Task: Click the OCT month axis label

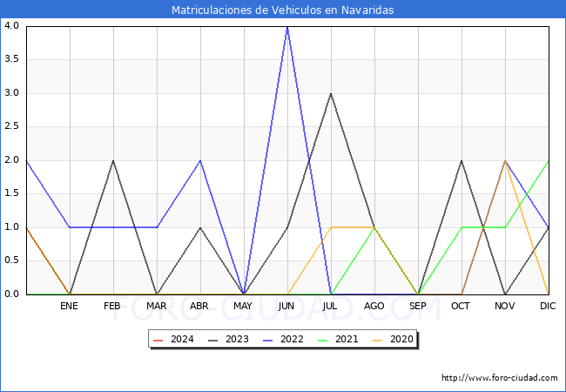Action: pyautogui.click(x=461, y=306)
